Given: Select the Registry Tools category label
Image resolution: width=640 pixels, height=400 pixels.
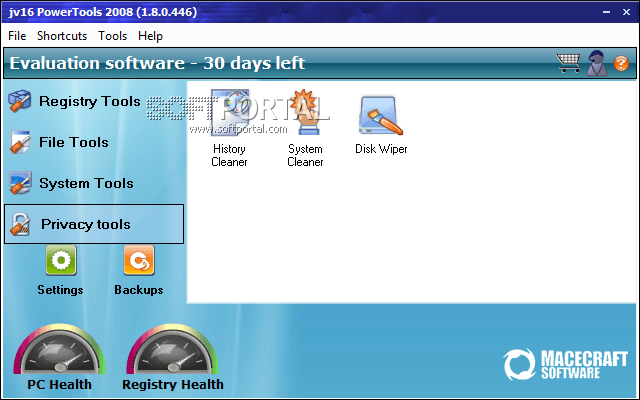Looking at the screenshot, I should pyautogui.click(x=90, y=101).
